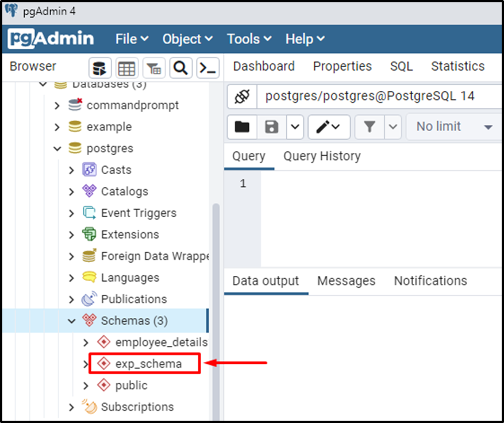This screenshot has height=423, width=504.
Task: Click the commandprompt database icon
Action: [75, 105]
